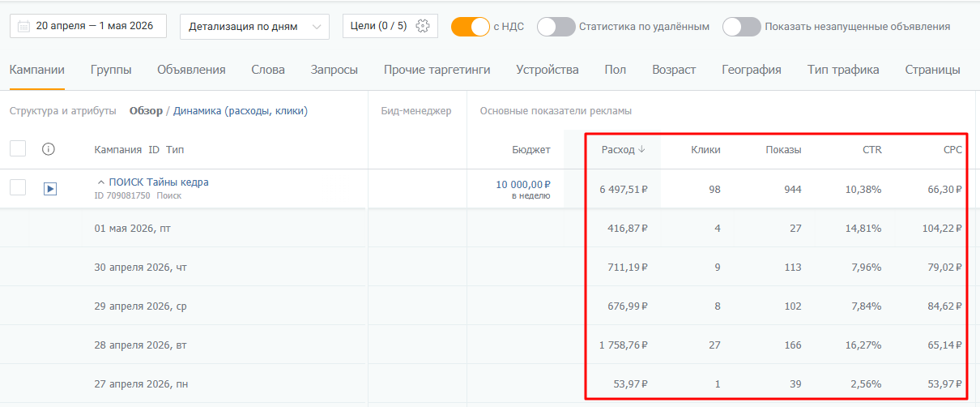Switch to the Страницы tab

click(933, 70)
